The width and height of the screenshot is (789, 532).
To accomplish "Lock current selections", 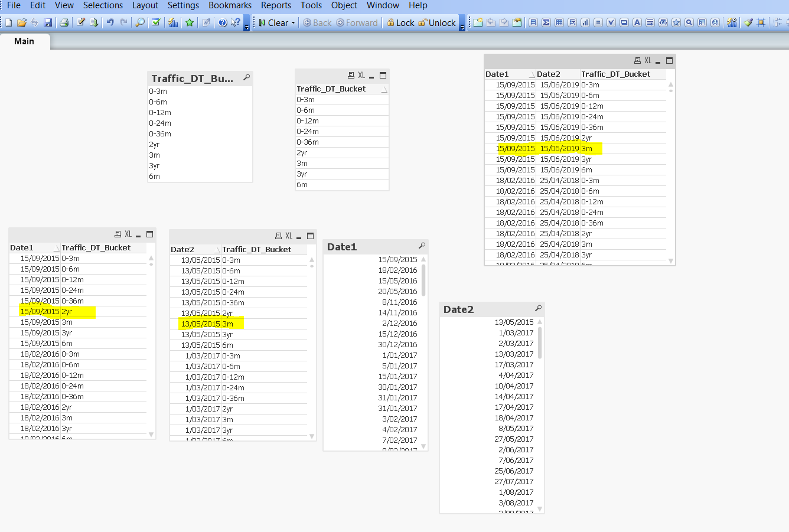I will (401, 22).
